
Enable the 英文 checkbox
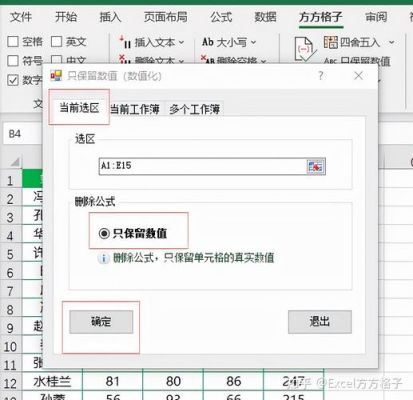[x=56, y=42]
